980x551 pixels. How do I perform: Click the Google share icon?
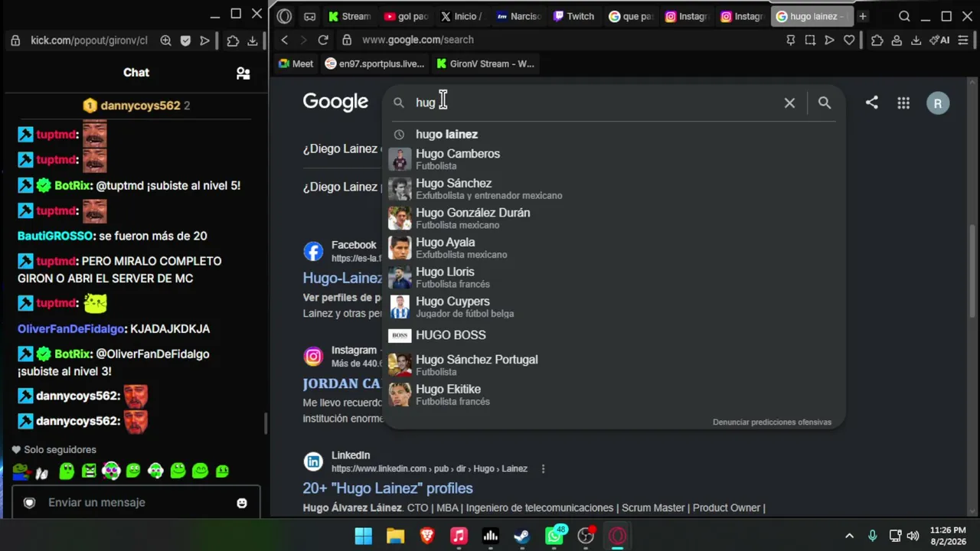coord(872,103)
